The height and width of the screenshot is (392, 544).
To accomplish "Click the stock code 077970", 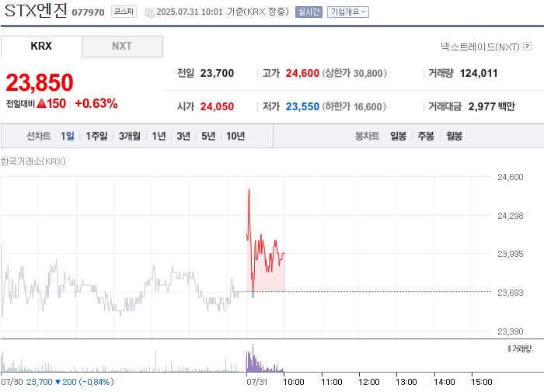I will click(88, 12).
